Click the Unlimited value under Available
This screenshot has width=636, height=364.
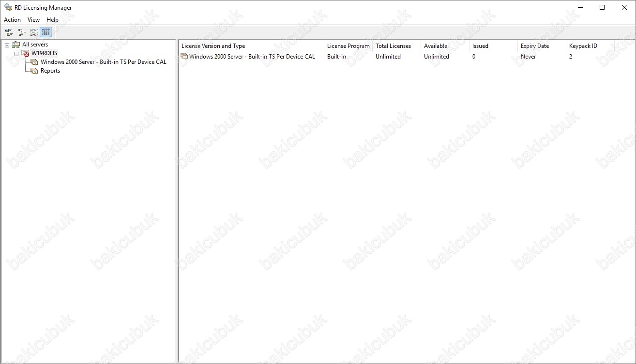point(437,57)
